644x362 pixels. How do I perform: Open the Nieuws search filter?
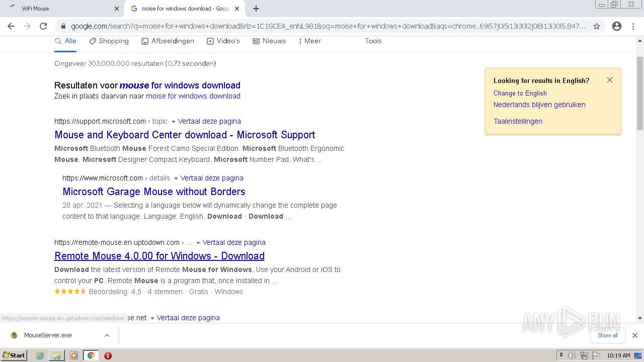(269, 41)
